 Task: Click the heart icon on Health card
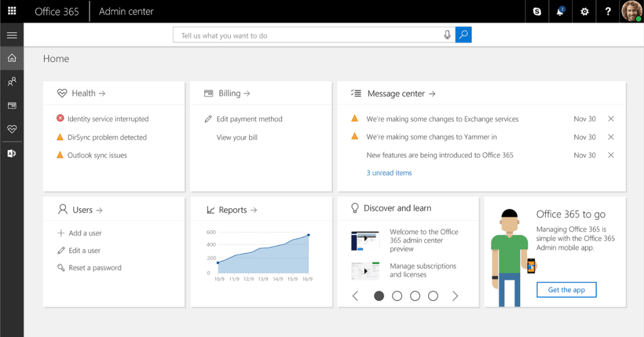(x=62, y=94)
